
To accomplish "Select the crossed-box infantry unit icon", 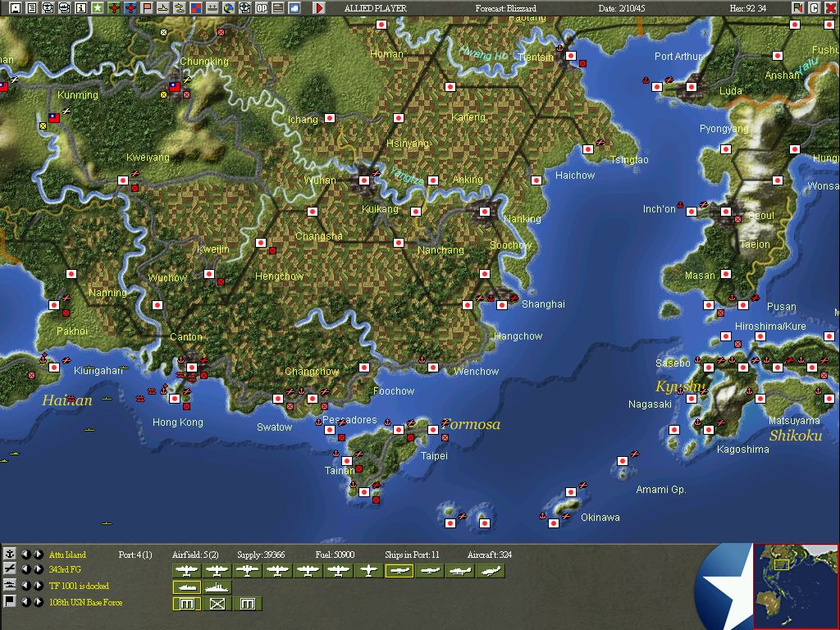I will (x=217, y=604).
